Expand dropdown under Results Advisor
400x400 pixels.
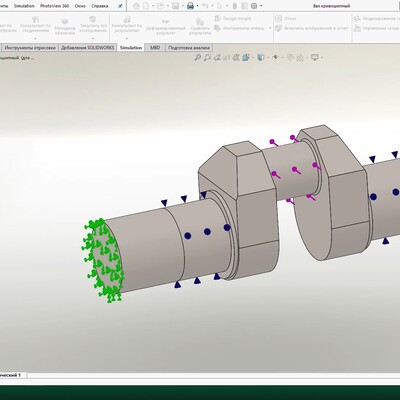pos(127,38)
